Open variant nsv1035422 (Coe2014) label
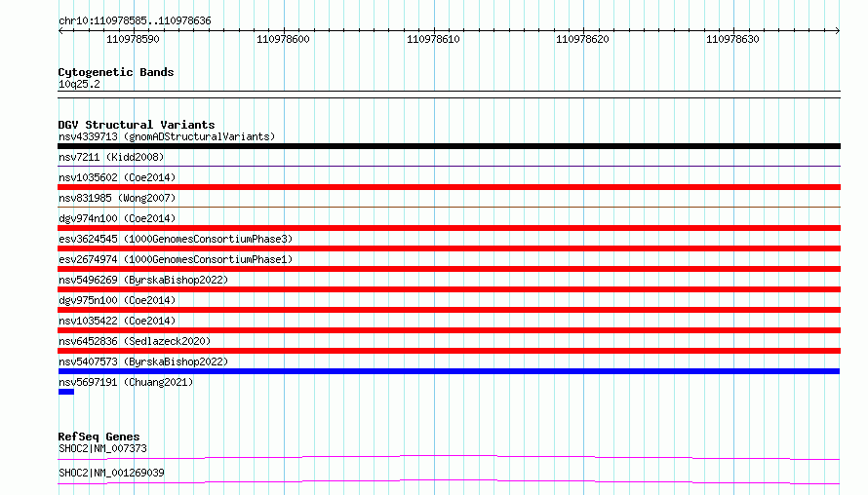The height and width of the screenshot is (495, 868). 117,321
